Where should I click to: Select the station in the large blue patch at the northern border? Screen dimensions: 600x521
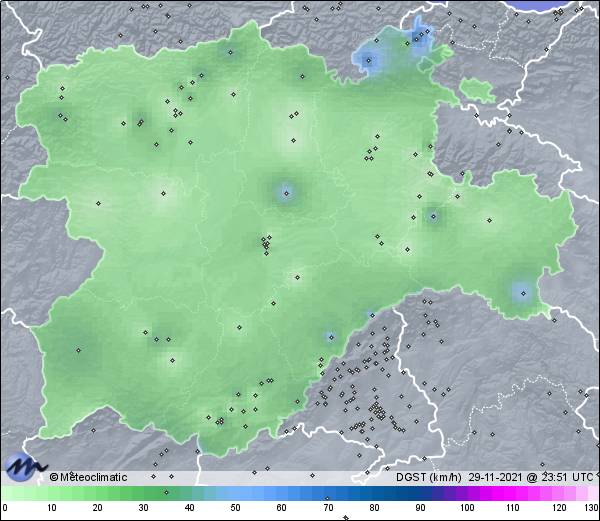point(369,60)
